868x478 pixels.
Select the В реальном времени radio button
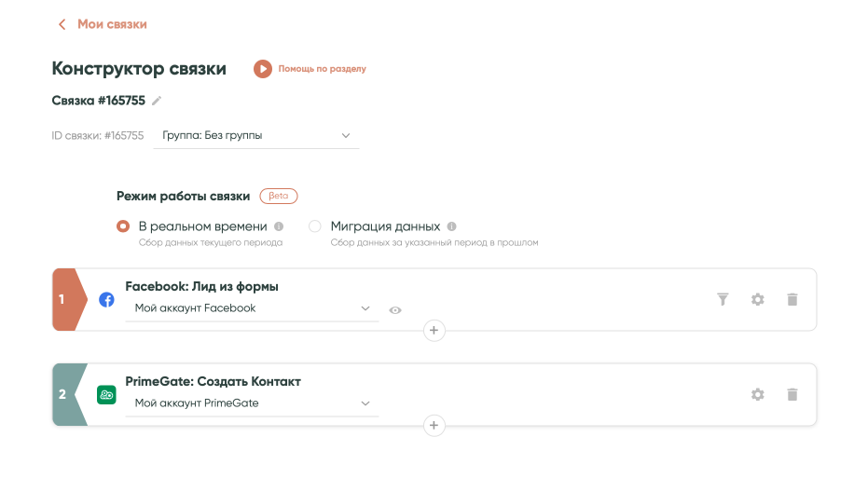pyautogui.click(x=123, y=226)
